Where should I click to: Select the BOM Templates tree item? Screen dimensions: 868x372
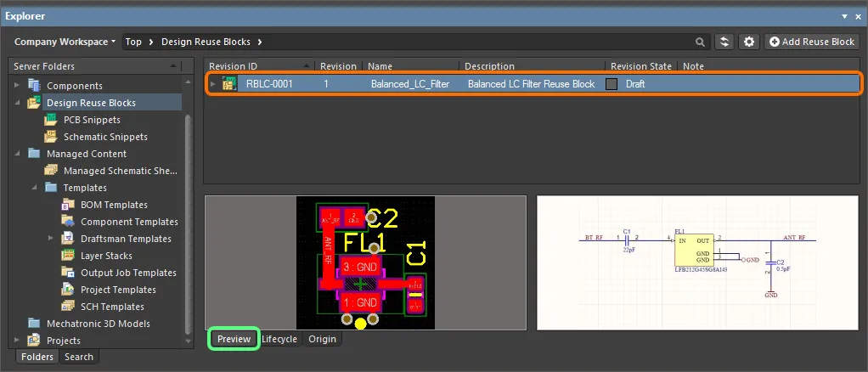[114, 205]
